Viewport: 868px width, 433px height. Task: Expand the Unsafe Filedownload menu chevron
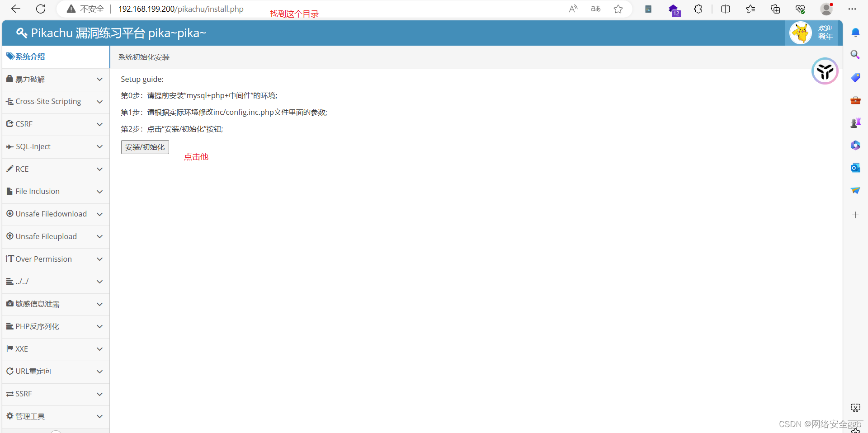click(x=100, y=214)
